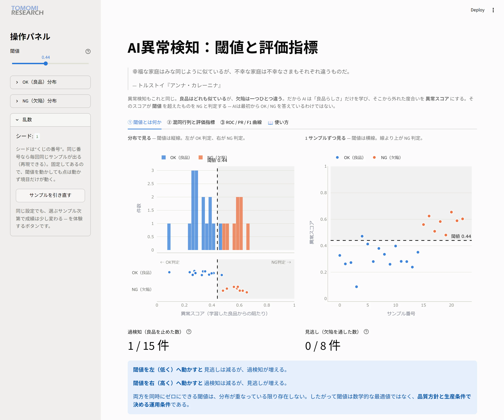Expand the OK（良品）分布 section

[50, 82]
